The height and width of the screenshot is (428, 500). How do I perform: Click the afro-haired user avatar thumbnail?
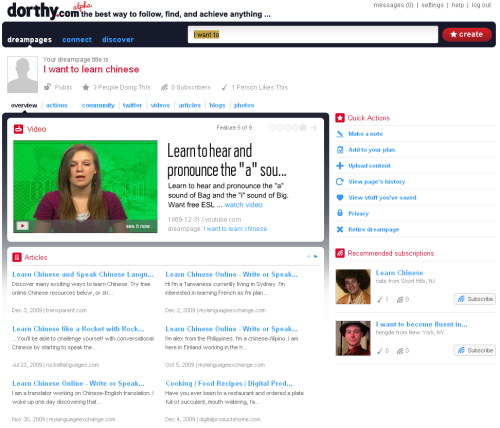tap(353, 287)
